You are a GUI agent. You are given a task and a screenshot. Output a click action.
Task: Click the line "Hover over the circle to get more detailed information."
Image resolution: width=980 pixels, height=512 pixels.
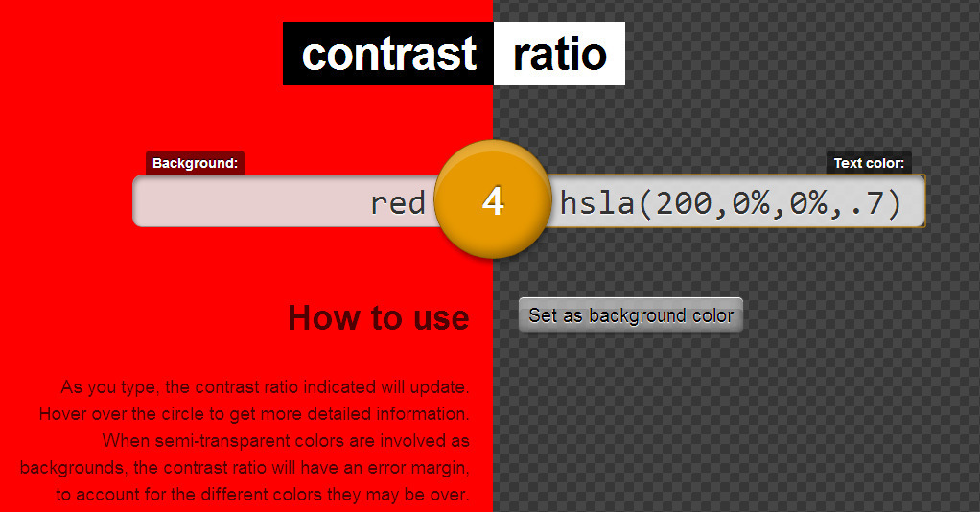coord(254,414)
